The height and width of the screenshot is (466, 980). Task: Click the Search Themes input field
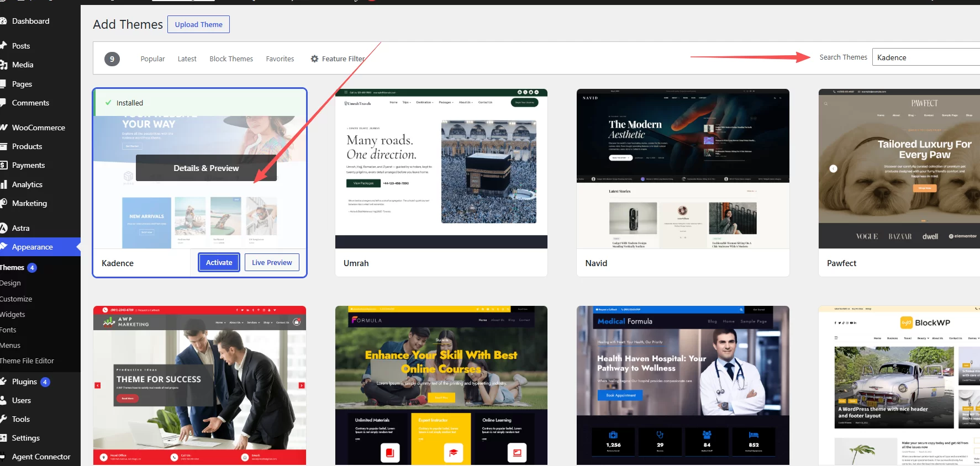(926, 57)
